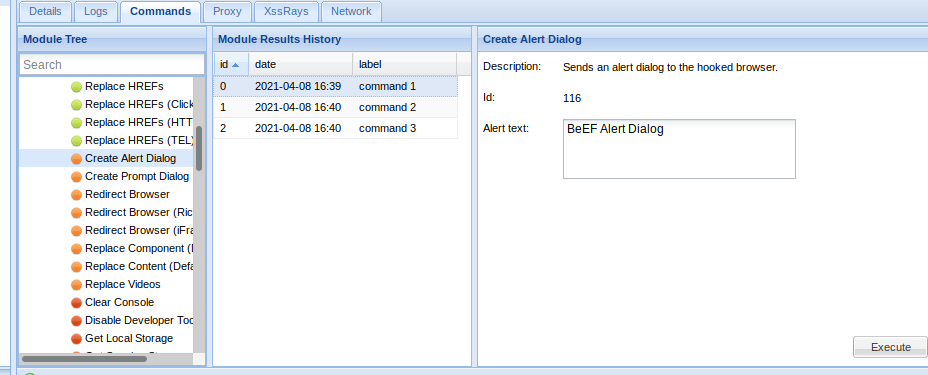
Task: Click description text about hooked browser
Action: tap(670, 67)
